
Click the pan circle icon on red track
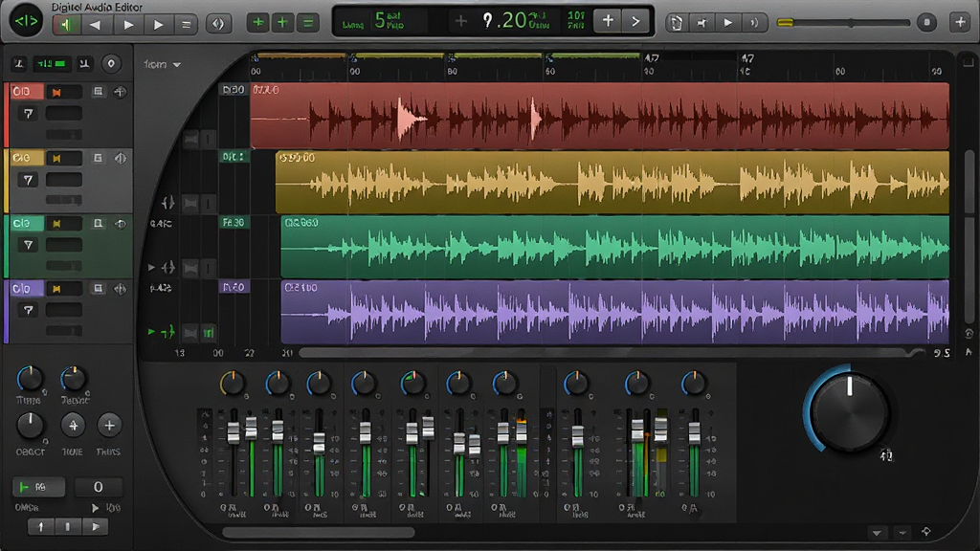click(x=120, y=92)
